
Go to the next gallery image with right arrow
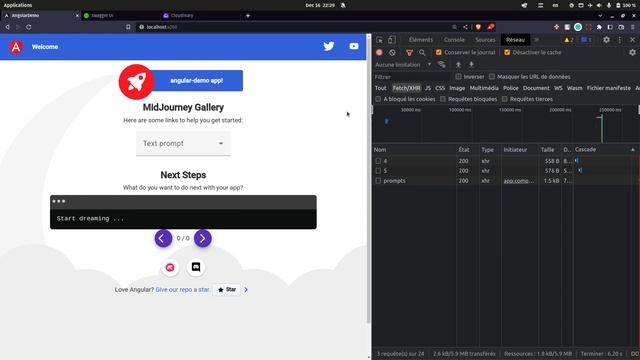coord(202,238)
